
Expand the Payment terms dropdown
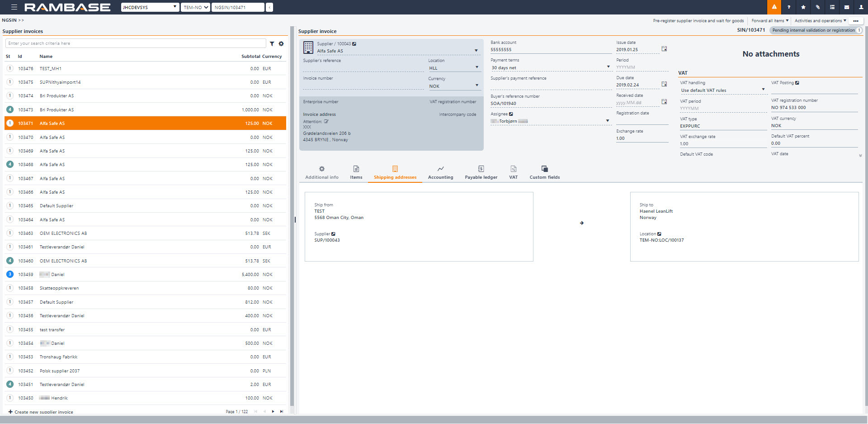pos(608,67)
